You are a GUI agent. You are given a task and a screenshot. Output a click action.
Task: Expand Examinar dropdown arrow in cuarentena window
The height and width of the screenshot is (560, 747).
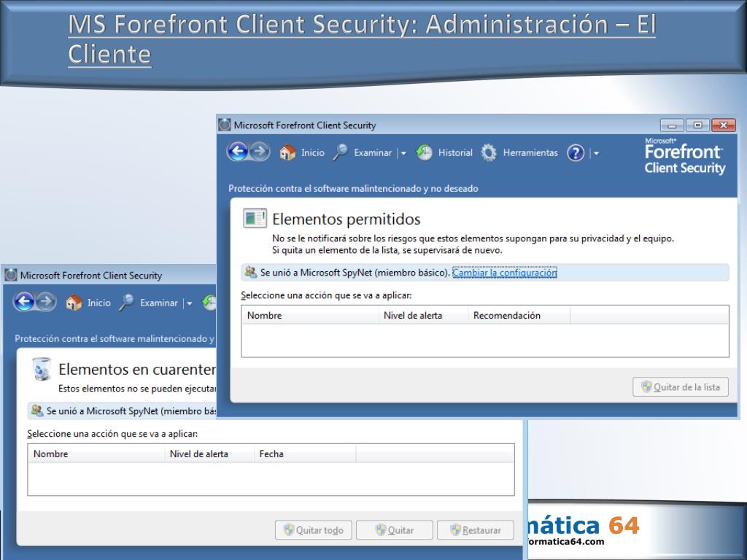(190, 303)
